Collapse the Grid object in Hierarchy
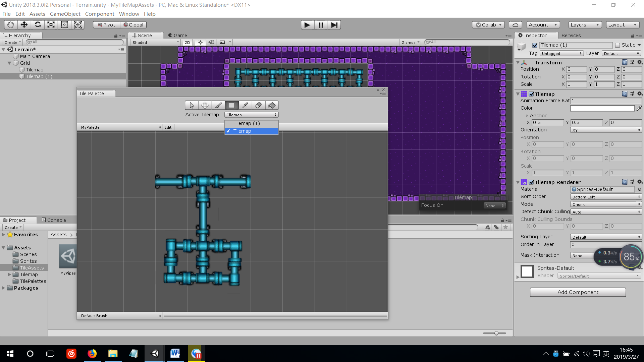The image size is (644, 362). [9, 63]
